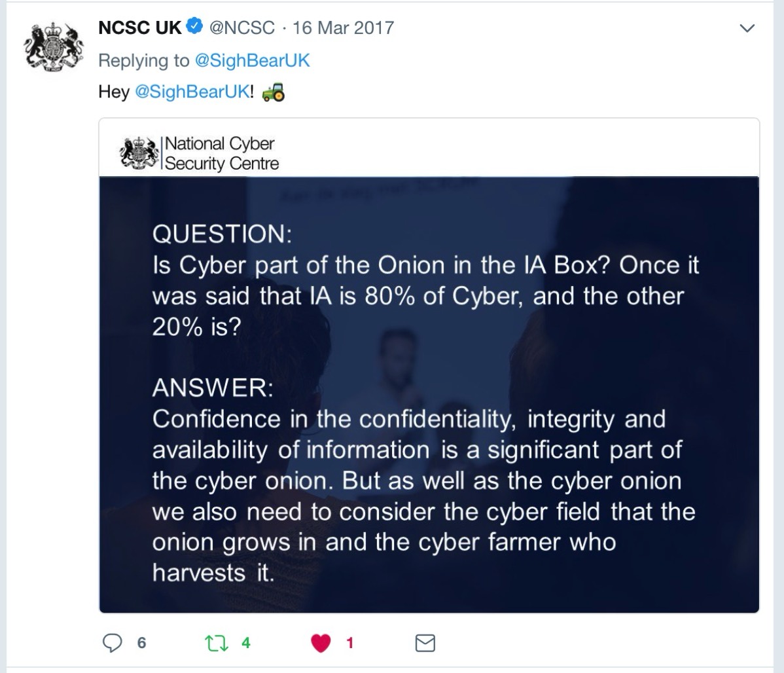Screen dimensions: 784x673
Task: Toggle the red heart like icon
Action: point(321,643)
